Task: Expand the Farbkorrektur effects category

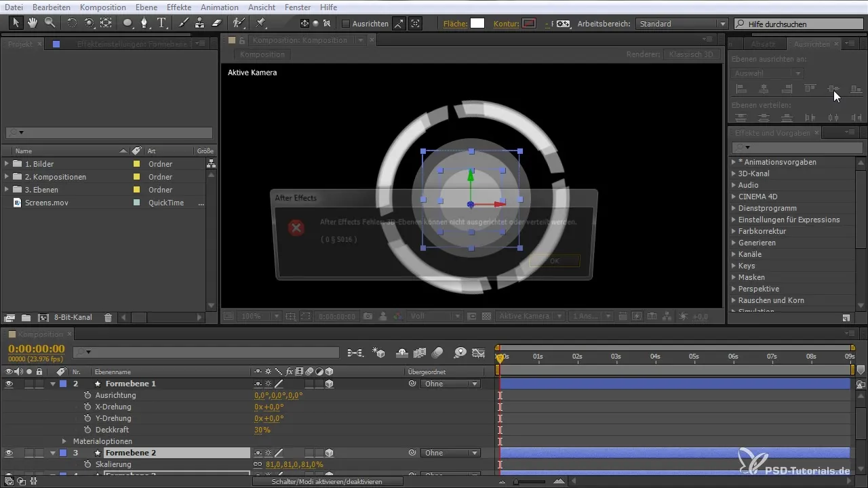Action: pyautogui.click(x=733, y=231)
